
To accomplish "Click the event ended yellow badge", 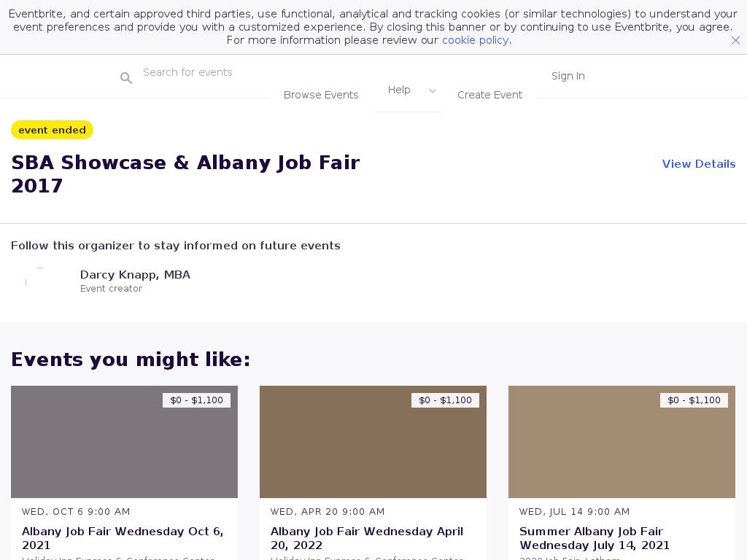I will pos(52,130).
